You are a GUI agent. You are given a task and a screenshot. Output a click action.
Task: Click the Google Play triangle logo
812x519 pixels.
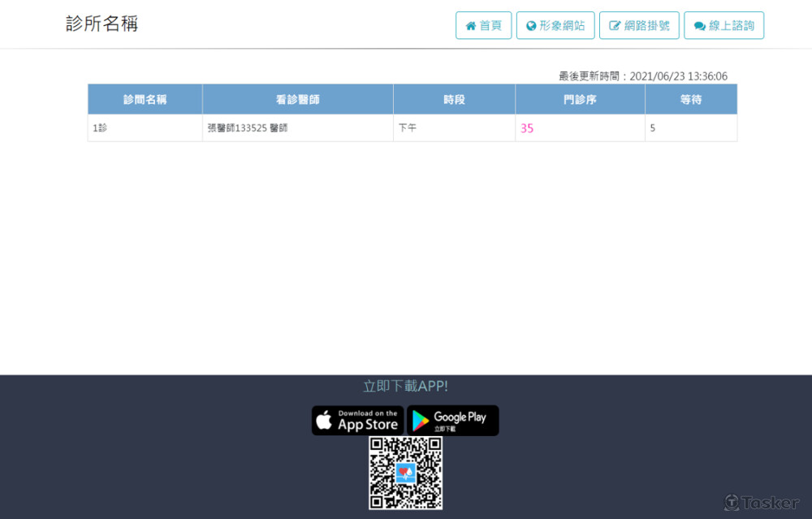pyautogui.click(x=419, y=420)
